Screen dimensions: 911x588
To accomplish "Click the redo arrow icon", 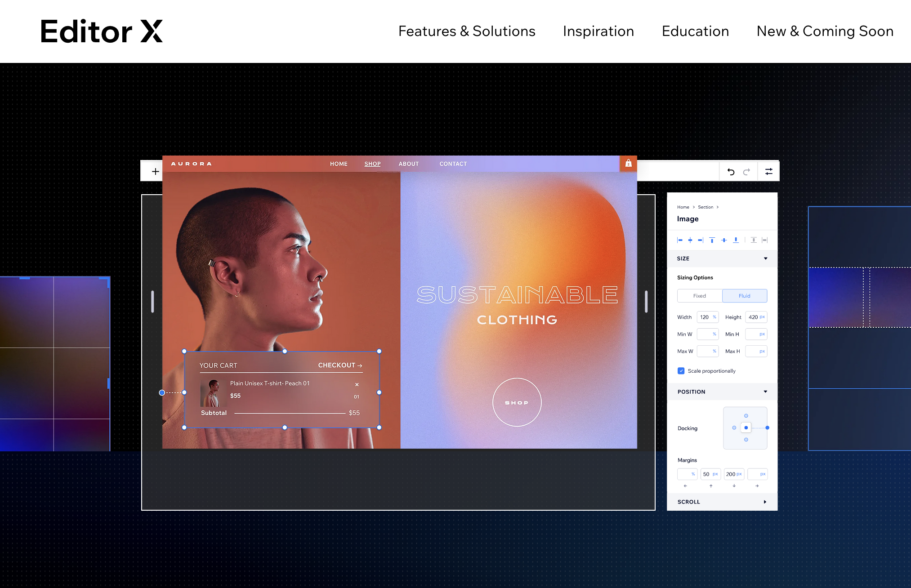I will [746, 172].
